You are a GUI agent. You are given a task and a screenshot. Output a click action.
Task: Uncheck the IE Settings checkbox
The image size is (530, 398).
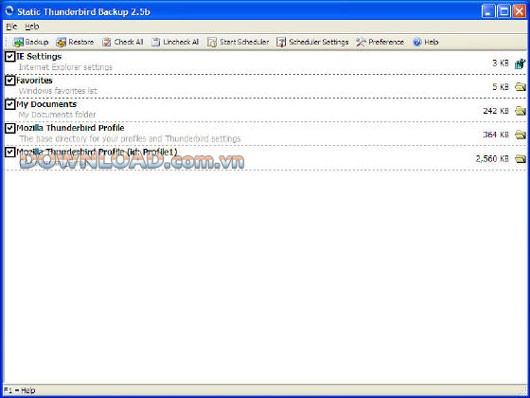coord(10,56)
